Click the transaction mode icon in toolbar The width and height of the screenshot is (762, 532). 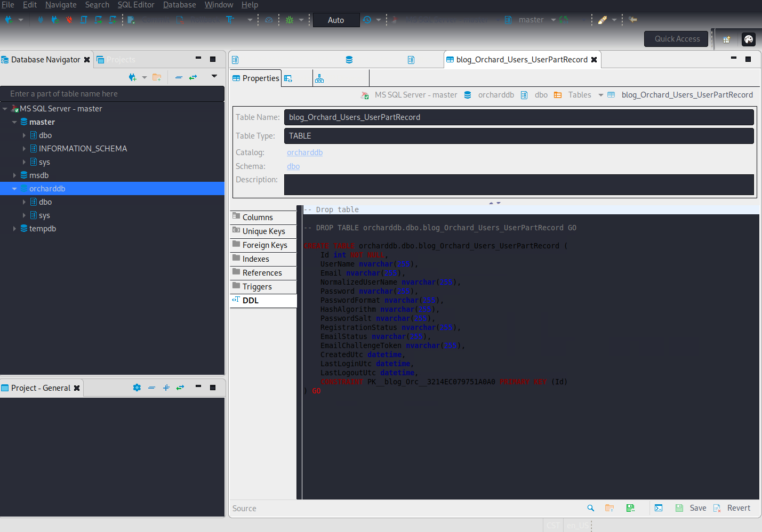pyautogui.click(x=230, y=20)
